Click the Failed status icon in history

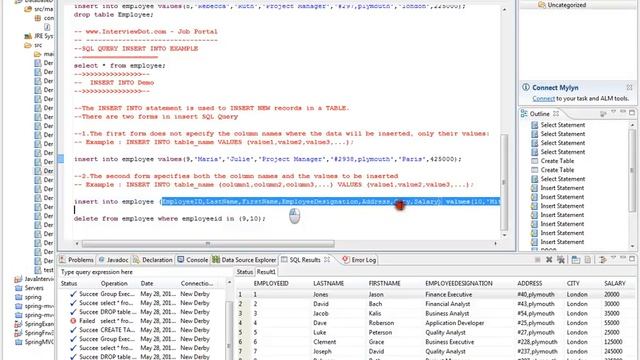(73, 321)
